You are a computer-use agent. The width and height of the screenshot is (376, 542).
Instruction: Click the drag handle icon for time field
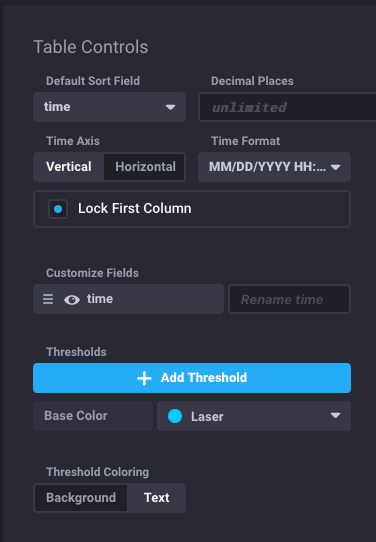(x=48, y=299)
